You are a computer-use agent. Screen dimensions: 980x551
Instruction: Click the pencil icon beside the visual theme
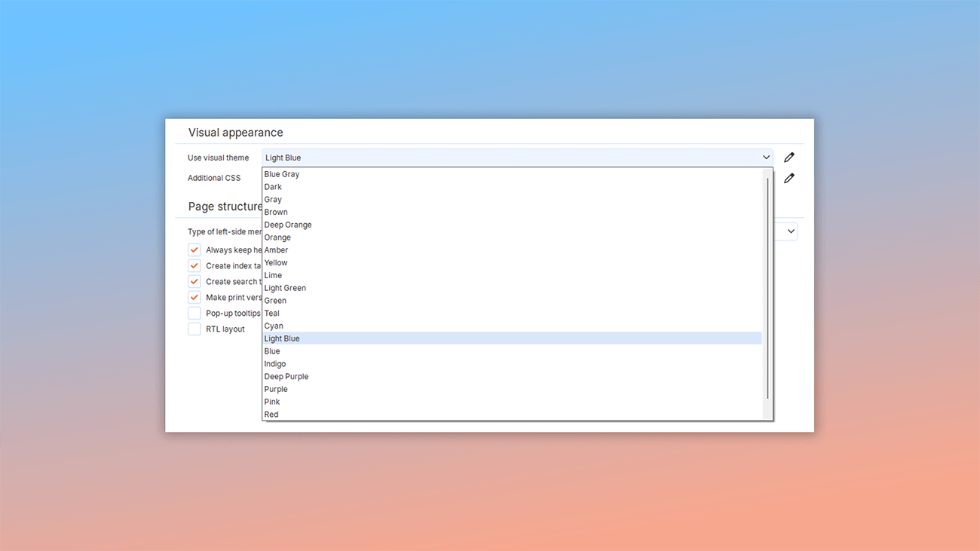(x=789, y=157)
